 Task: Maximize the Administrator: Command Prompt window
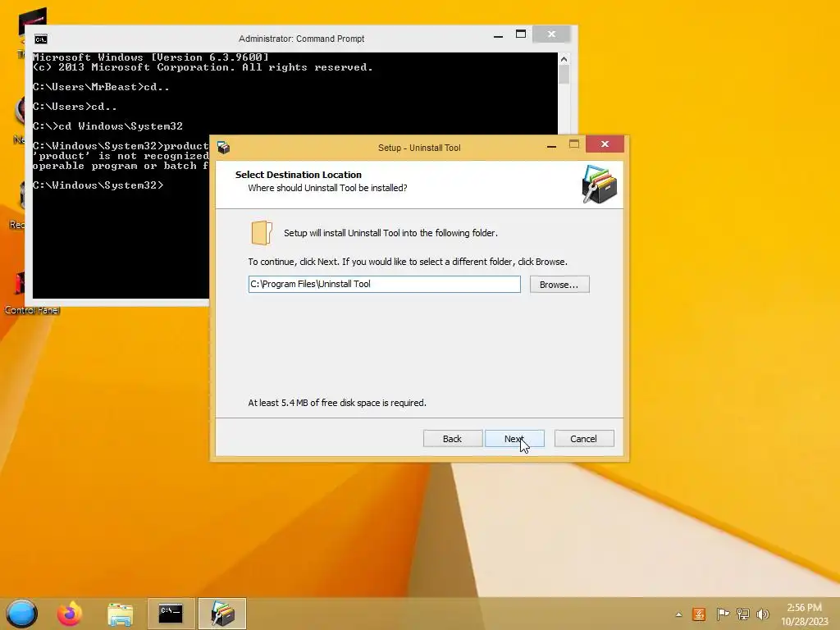[x=521, y=34]
